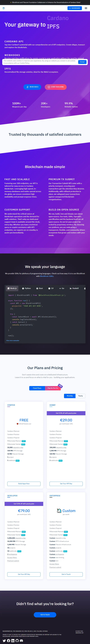Open the Blockfrost SDKs link
The width and height of the screenshot is (90, 644).
tap(47, 276)
